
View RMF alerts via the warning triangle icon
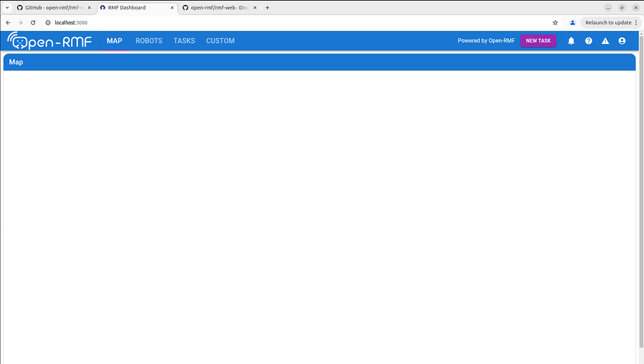(605, 40)
